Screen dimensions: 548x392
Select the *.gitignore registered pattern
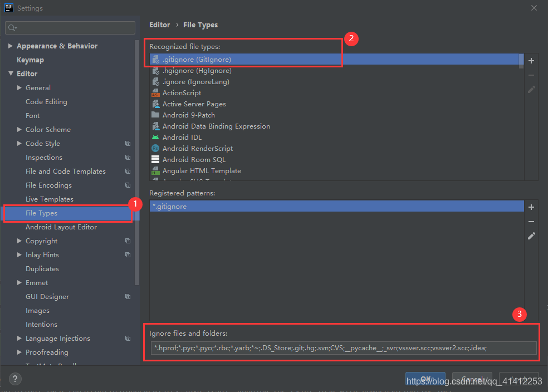(336, 207)
